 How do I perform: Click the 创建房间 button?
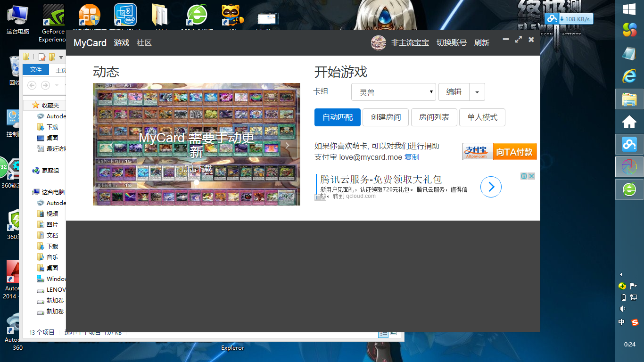[x=386, y=117]
